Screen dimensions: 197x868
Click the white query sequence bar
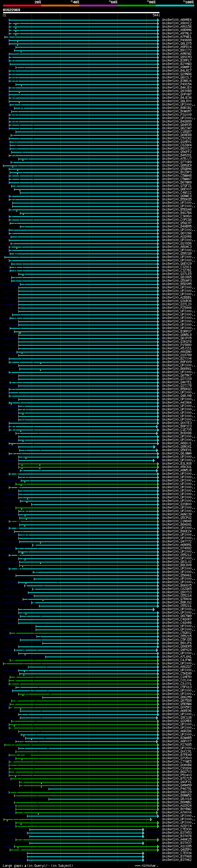(x=81, y=12)
